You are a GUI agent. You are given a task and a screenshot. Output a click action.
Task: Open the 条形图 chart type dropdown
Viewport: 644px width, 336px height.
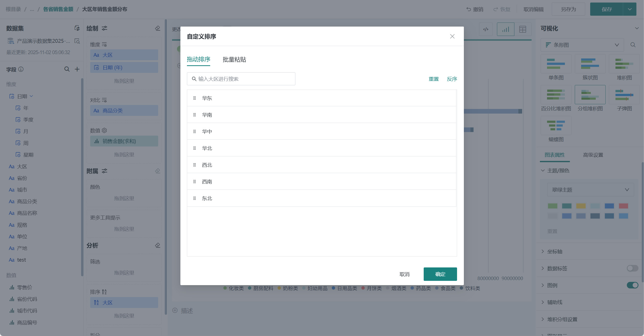(582, 45)
